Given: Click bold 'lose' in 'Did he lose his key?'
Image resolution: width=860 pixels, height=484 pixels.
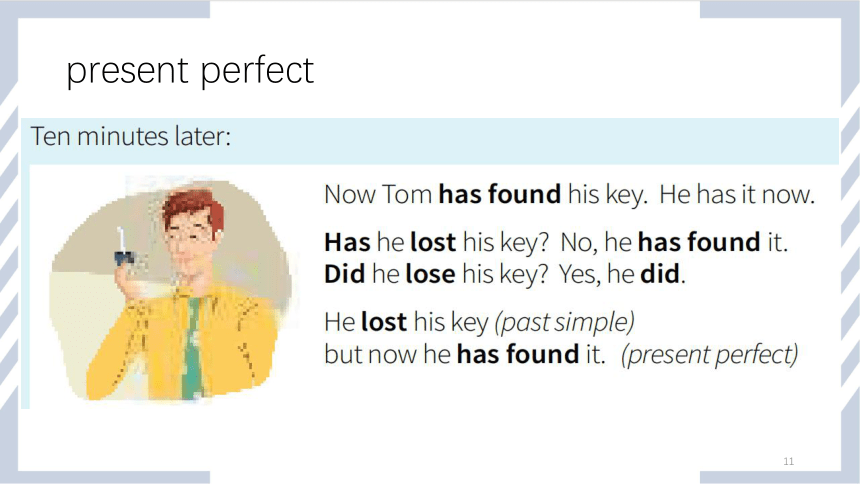Looking at the screenshot, I should coord(430,274).
